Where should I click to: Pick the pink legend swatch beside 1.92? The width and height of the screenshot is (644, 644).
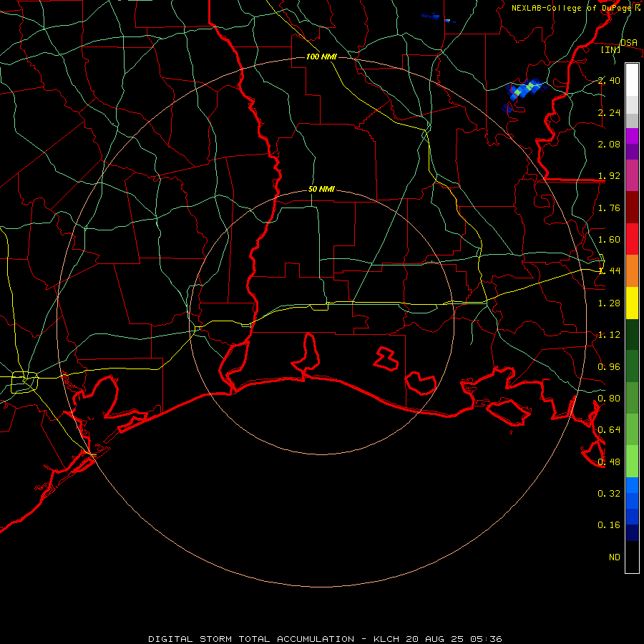click(x=632, y=175)
